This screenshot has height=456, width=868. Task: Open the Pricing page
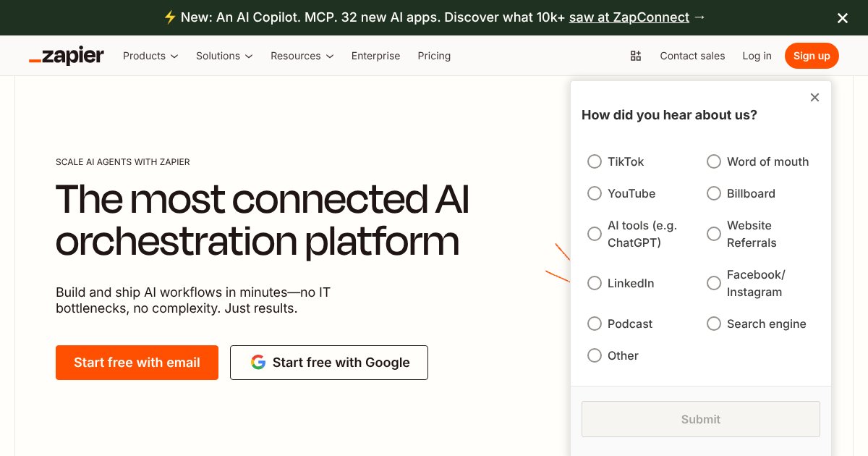(434, 56)
